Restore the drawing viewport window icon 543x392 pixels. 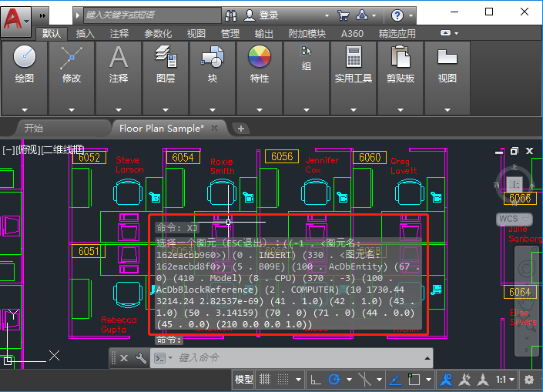515,151
